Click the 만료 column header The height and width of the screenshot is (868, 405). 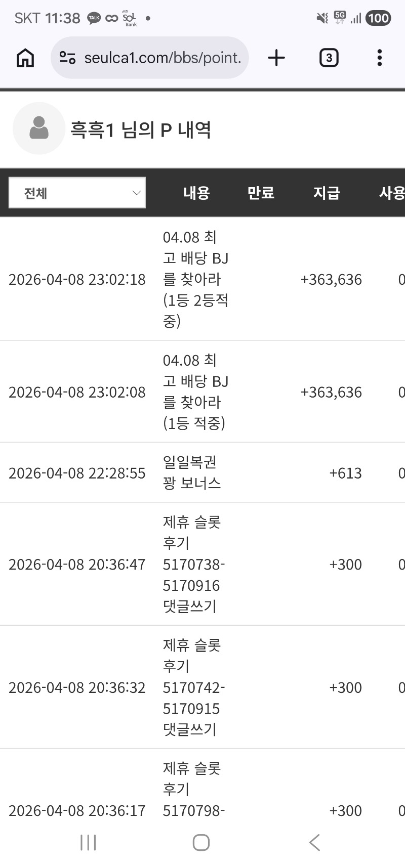click(x=261, y=193)
